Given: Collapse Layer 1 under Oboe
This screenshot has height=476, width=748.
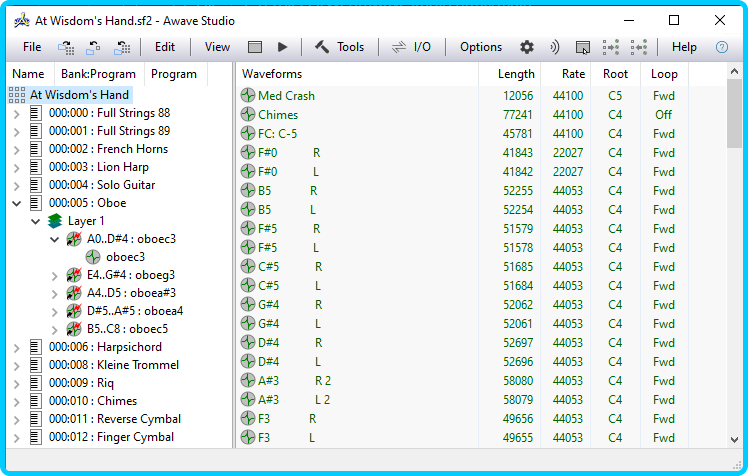Looking at the screenshot, I should pos(35,221).
